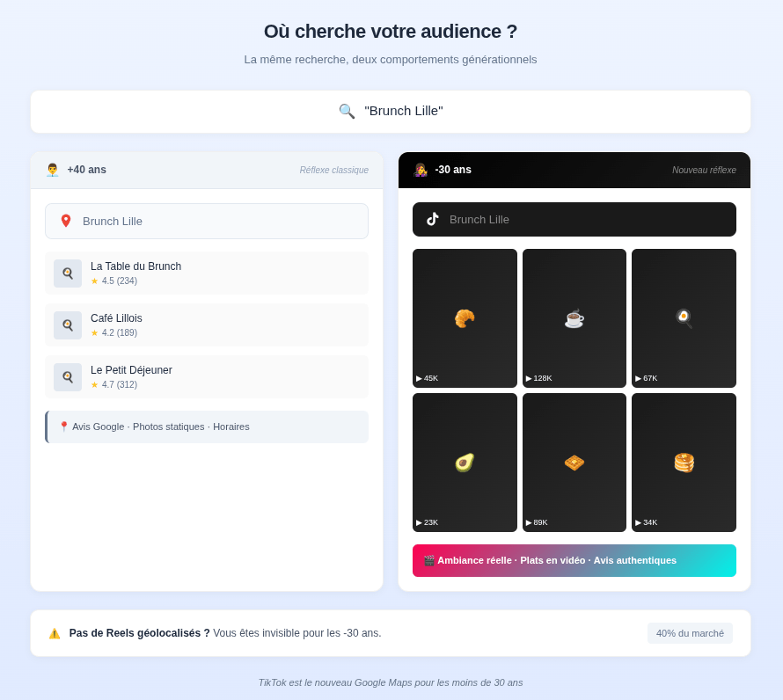Viewport: 783px width, 700px height.
Task: Select the La Table du Brunch result
Action: coord(206,273)
